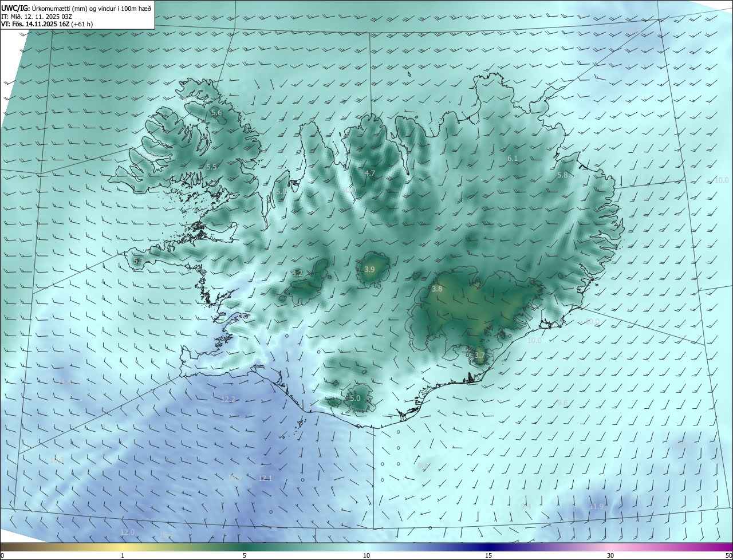Click the 5.6 value in the Westfjords
Image resolution: width=733 pixels, height=560 pixels.
(216, 113)
